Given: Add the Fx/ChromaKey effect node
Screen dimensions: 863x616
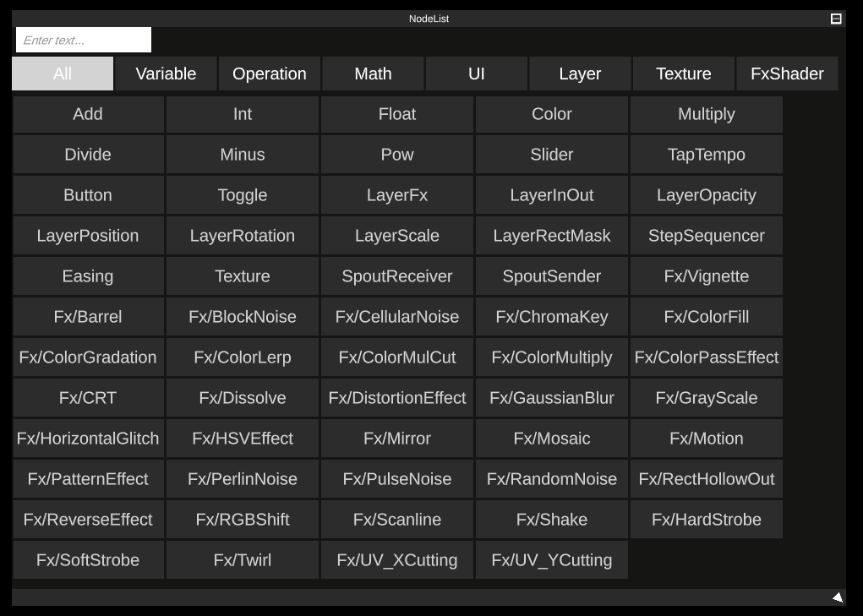Looking at the screenshot, I should (x=551, y=317).
